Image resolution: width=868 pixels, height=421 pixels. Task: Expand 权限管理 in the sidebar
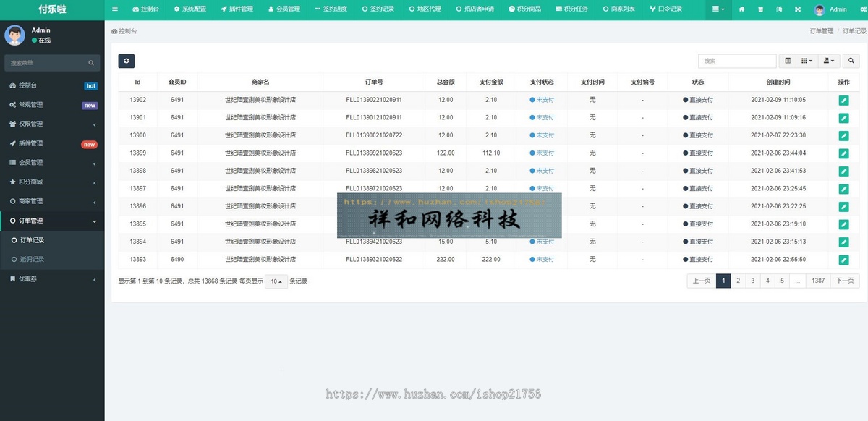coord(52,124)
